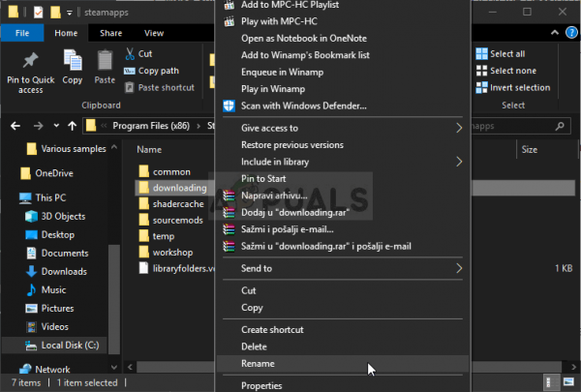Go up one folder level arrow
The image size is (581, 392).
[73, 126]
